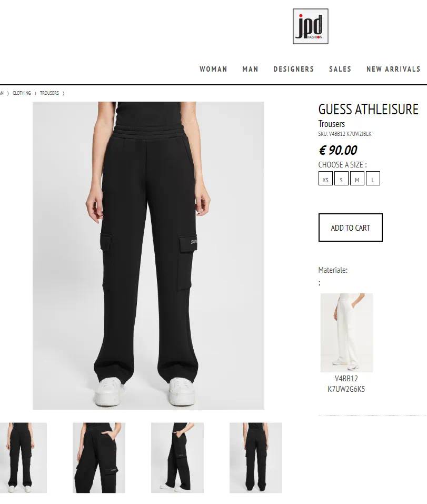Viewport: 427px width, 504px height.
Task: Open the white trousers color variant
Action: 346,333
